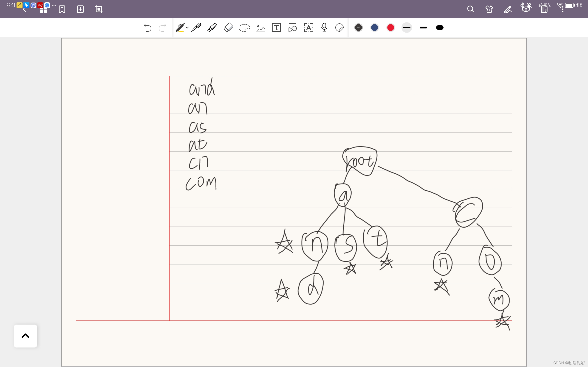Select the highlighter marker tool
Viewport: 588px width, 367px height.
point(212,28)
